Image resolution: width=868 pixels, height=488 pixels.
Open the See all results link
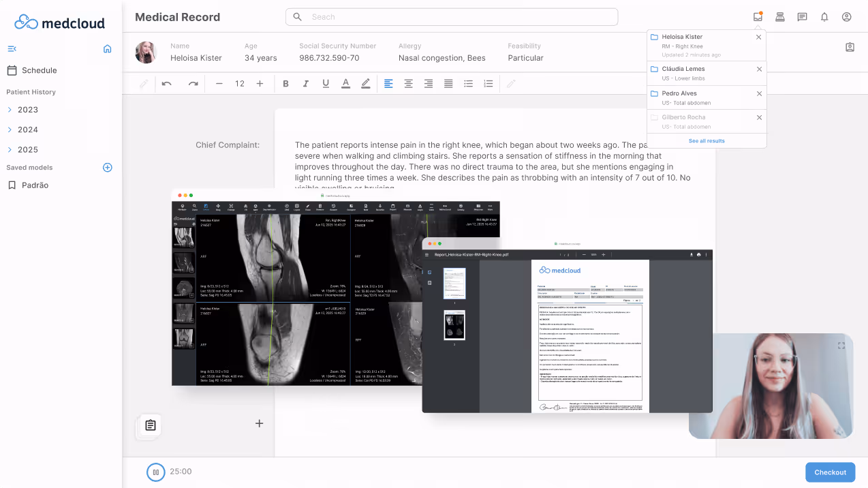(x=706, y=139)
